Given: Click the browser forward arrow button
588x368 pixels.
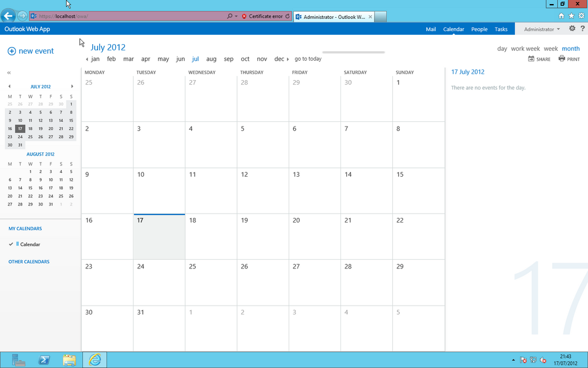Looking at the screenshot, I should 22,16.
